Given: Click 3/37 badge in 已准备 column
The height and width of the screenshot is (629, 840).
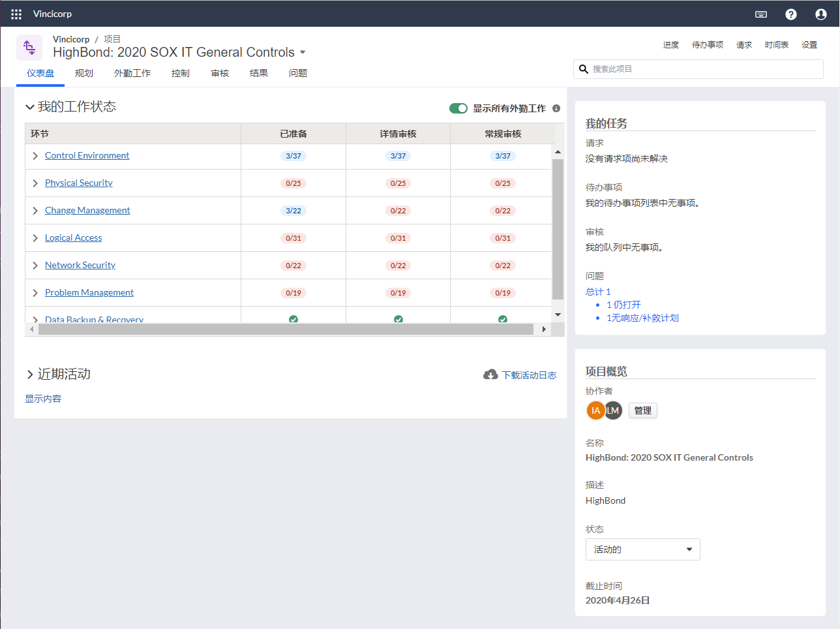Looking at the screenshot, I should [x=293, y=156].
